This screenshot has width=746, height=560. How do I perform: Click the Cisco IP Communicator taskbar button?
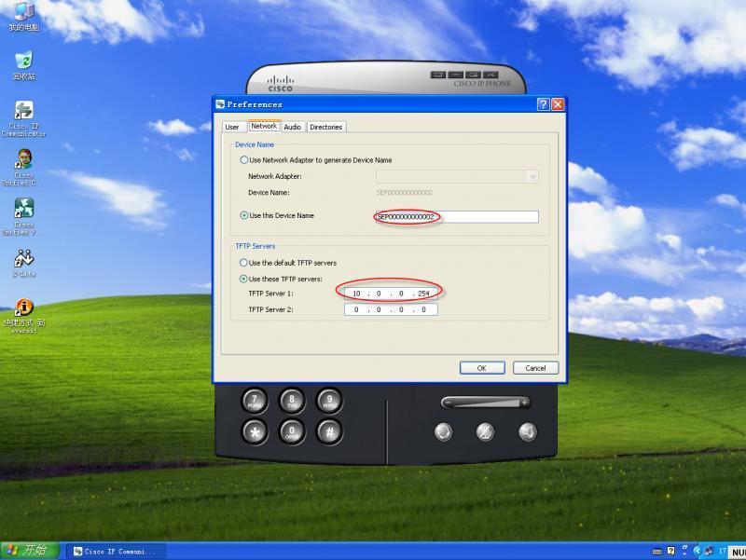[115, 552]
